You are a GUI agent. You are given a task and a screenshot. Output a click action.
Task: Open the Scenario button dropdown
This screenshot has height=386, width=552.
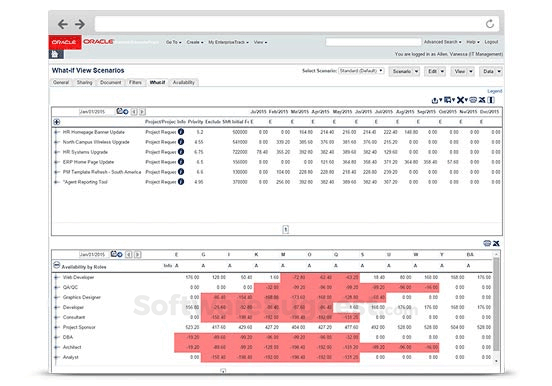pos(404,71)
